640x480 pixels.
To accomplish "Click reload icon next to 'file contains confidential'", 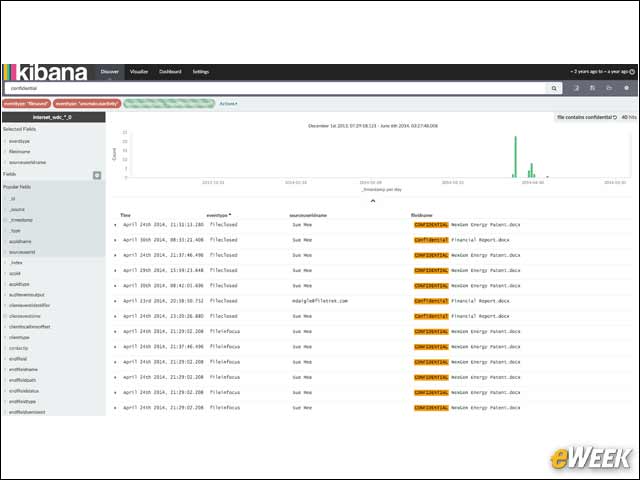I will [615, 118].
